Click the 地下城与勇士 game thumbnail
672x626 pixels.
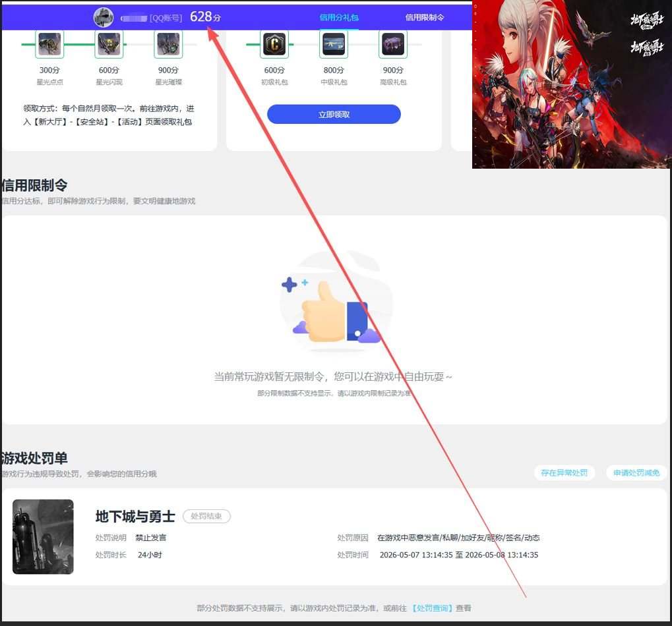(43, 536)
